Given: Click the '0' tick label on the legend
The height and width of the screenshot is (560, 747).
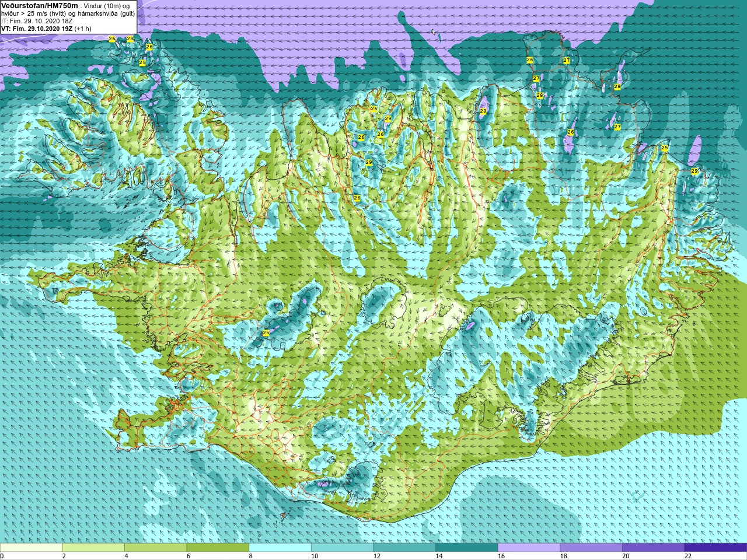Looking at the screenshot, I should tap(2, 556).
